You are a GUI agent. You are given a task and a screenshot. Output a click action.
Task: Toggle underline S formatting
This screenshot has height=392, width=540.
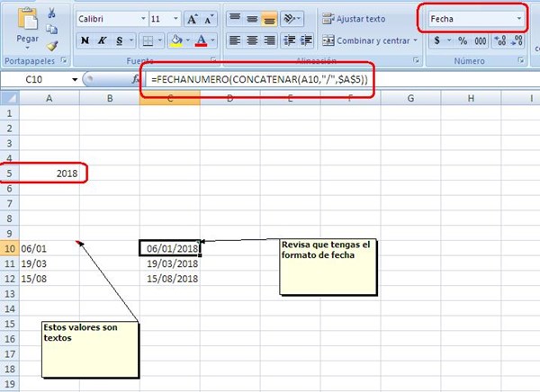tap(119, 40)
